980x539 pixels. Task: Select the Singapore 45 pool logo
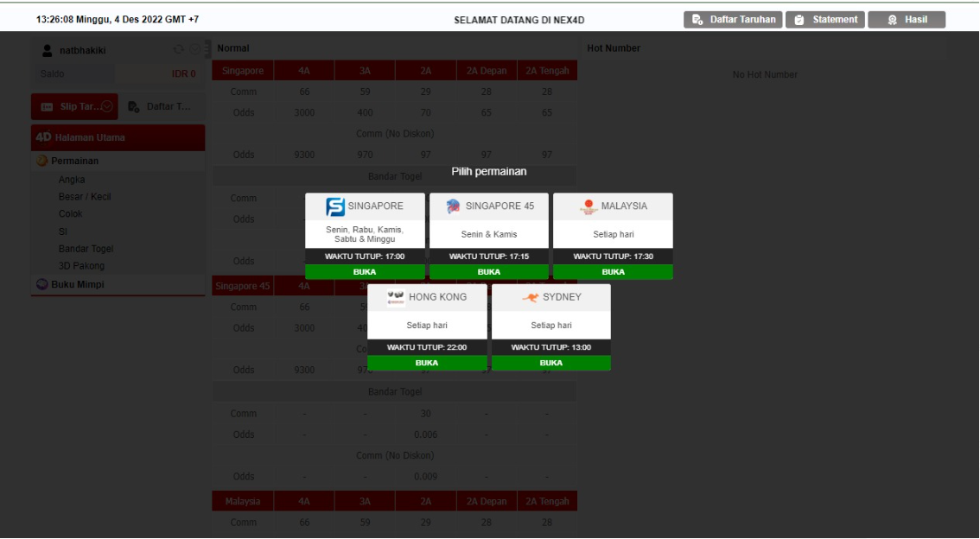[x=453, y=206]
